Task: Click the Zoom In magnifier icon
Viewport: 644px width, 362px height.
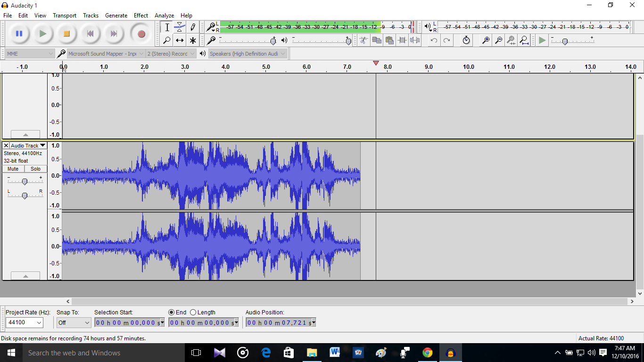Action: pos(486,40)
